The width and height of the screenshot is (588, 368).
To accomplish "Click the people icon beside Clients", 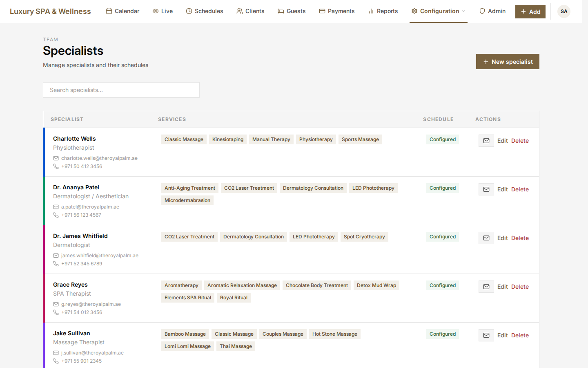I will coord(239,11).
